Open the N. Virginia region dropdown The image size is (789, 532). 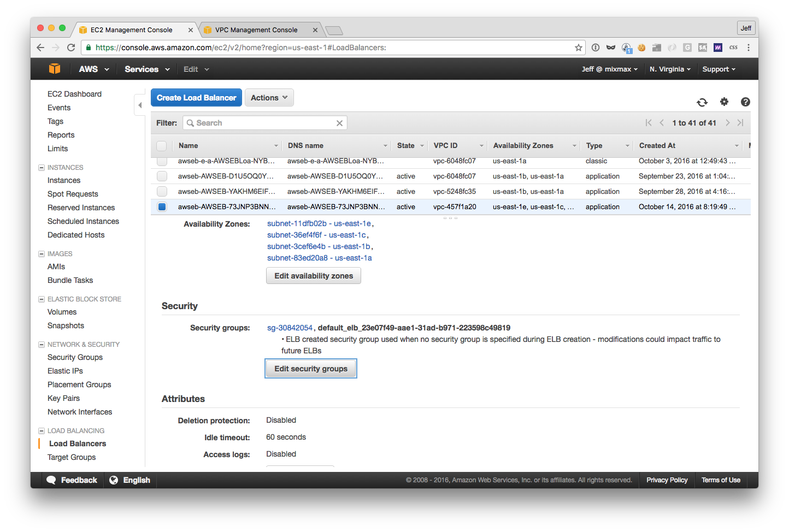tap(670, 69)
